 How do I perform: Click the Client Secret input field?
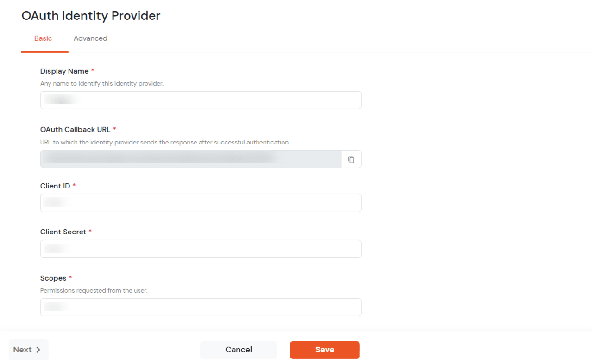201,249
